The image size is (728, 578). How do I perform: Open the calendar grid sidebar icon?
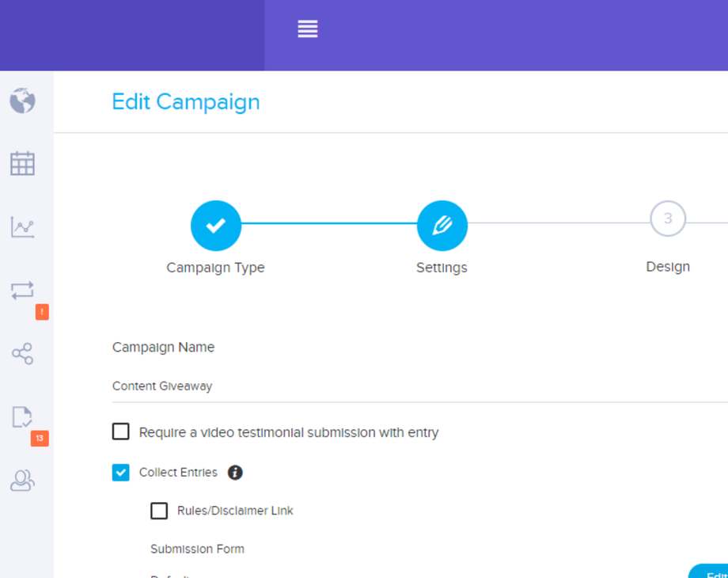click(x=22, y=164)
